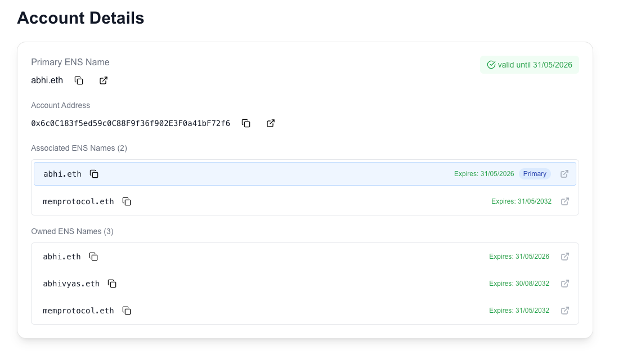Click the Associated ENS Names (2) label
Image resolution: width=623 pixels, height=364 pixels.
(79, 148)
